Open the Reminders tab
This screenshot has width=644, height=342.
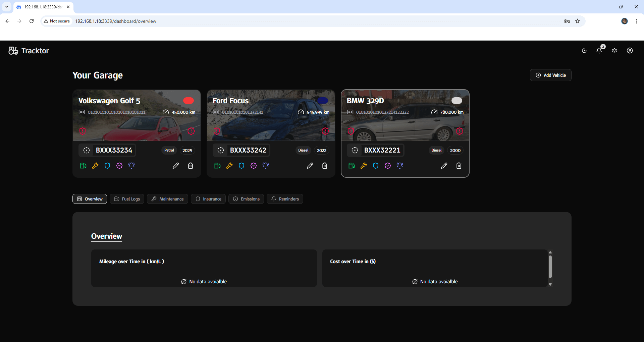(x=285, y=199)
